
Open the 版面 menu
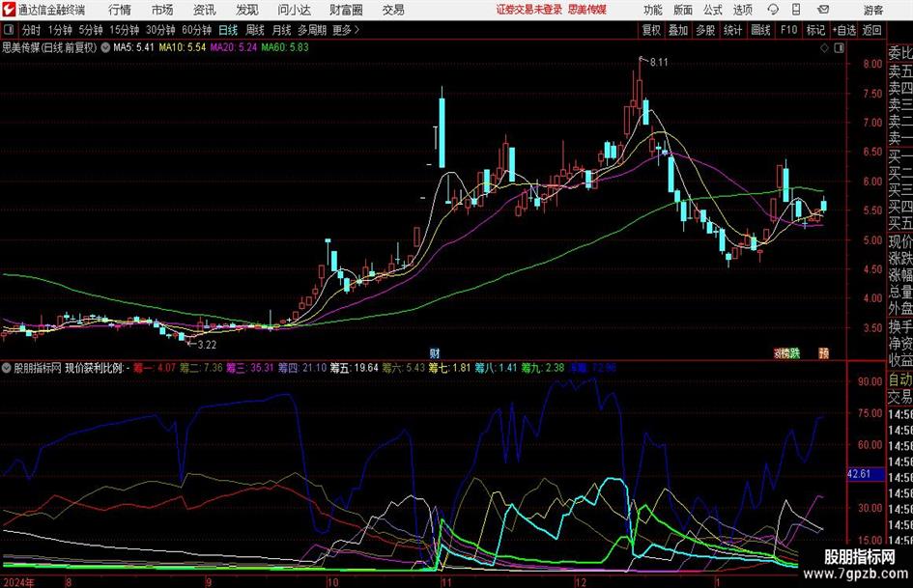tap(683, 10)
